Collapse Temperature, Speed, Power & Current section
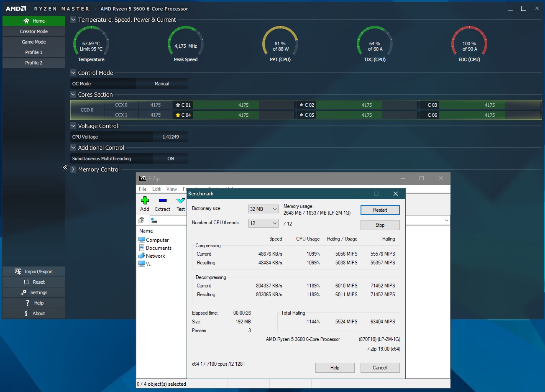 click(73, 20)
